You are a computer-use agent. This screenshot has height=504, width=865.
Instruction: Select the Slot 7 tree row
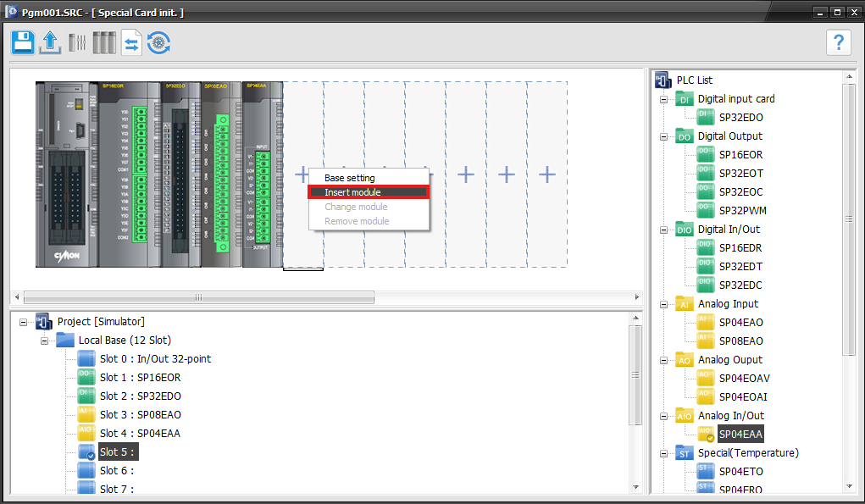coord(116,489)
